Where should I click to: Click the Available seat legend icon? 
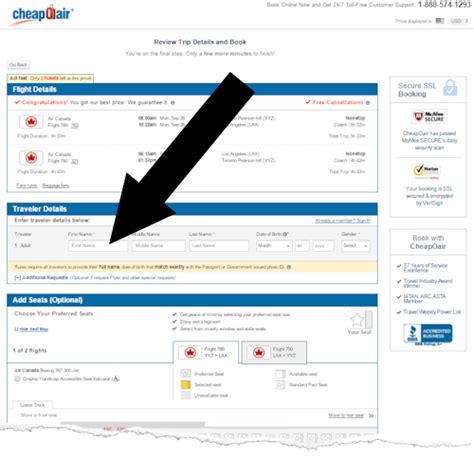pos(280,374)
